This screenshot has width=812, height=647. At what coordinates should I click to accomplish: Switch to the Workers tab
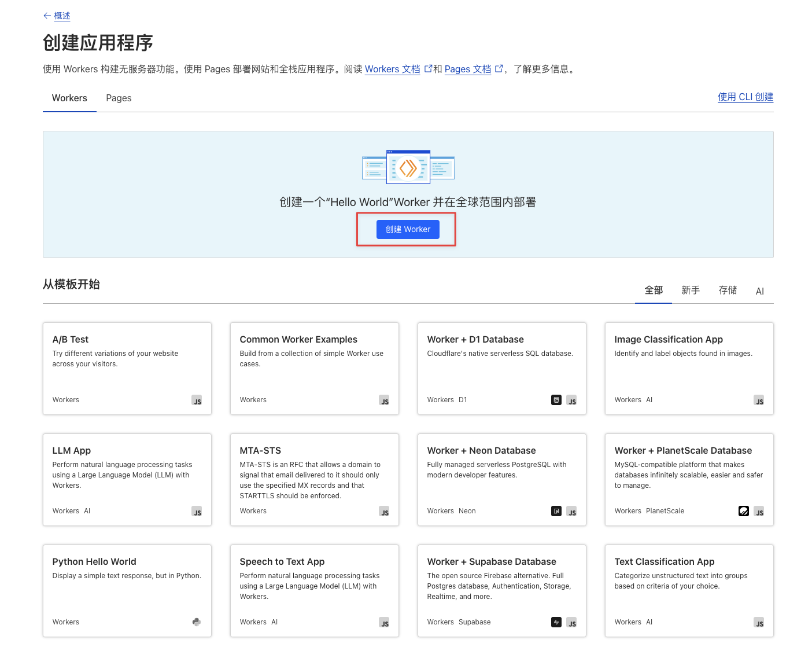[x=69, y=98]
